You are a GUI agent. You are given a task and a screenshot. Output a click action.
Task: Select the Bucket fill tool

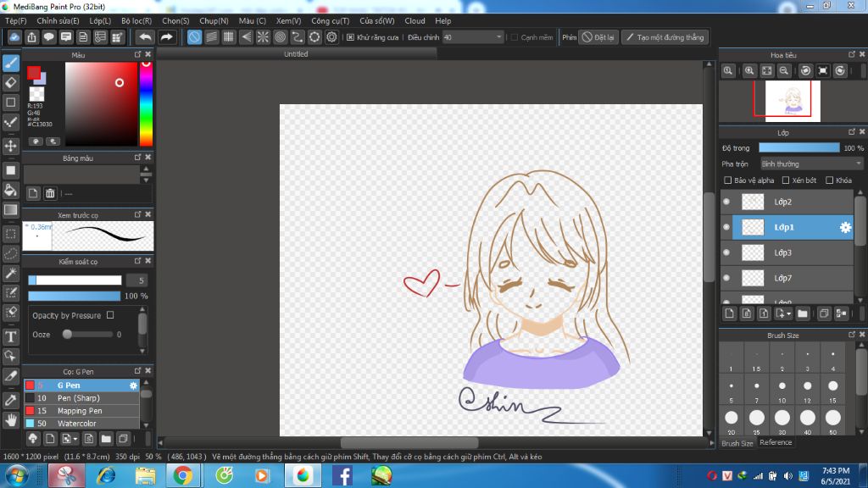point(11,191)
